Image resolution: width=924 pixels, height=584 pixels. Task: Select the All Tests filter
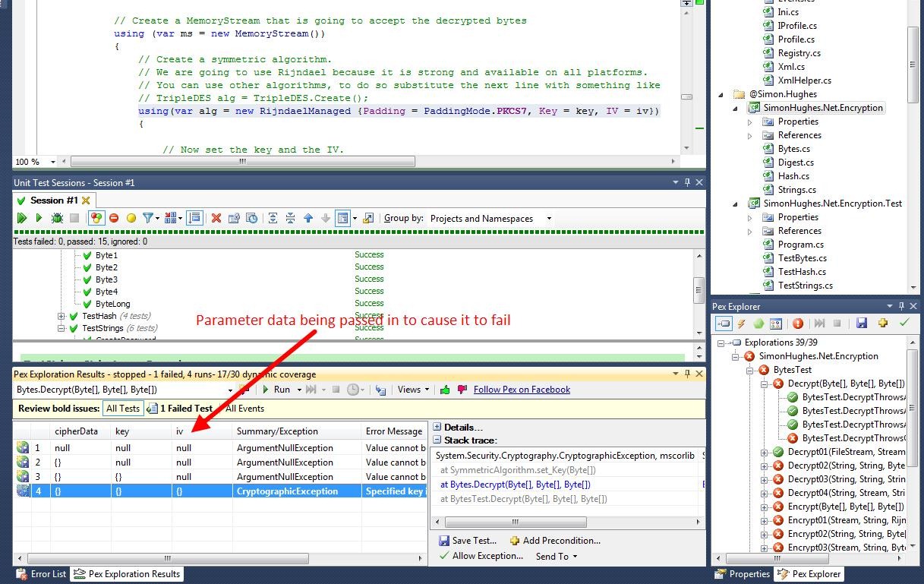click(x=122, y=408)
